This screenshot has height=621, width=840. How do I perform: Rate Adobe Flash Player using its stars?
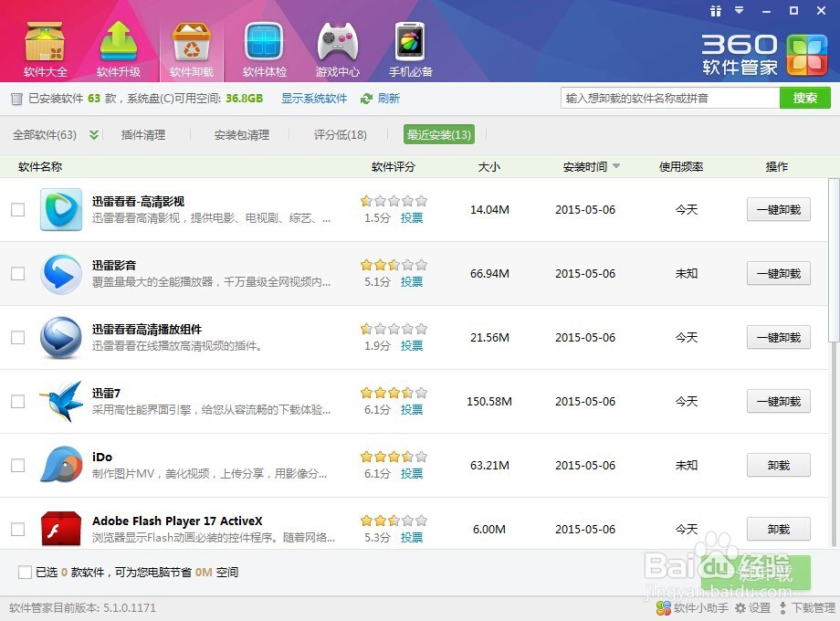click(x=394, y=521)
